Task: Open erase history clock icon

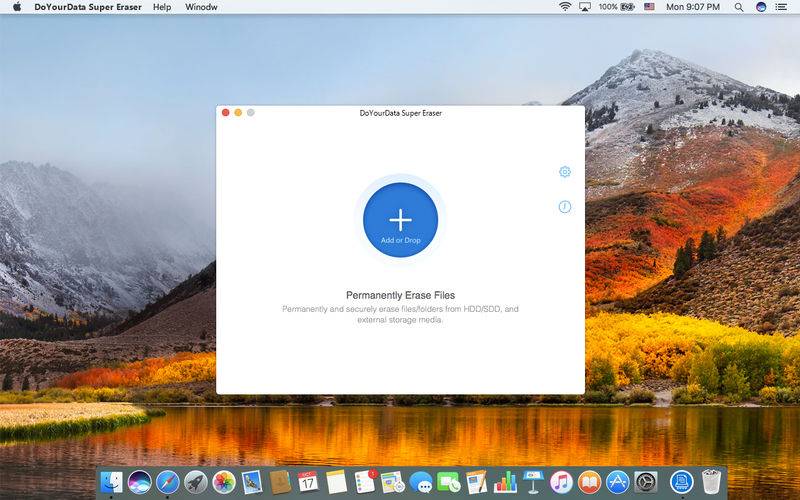Action: coord(565,207)
